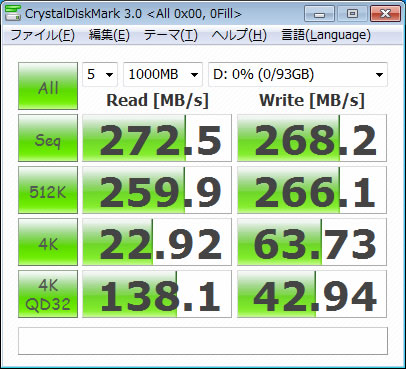This screenshot has height=369, width=406.
Task: Click the Read [MB/s] column header
Action: (x=157, y=100)
